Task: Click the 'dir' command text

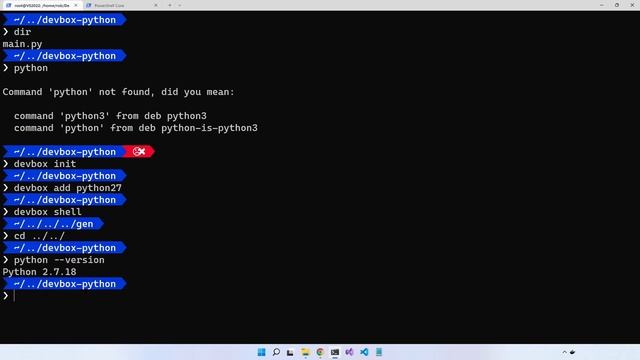Action: [x=22, y=32]
